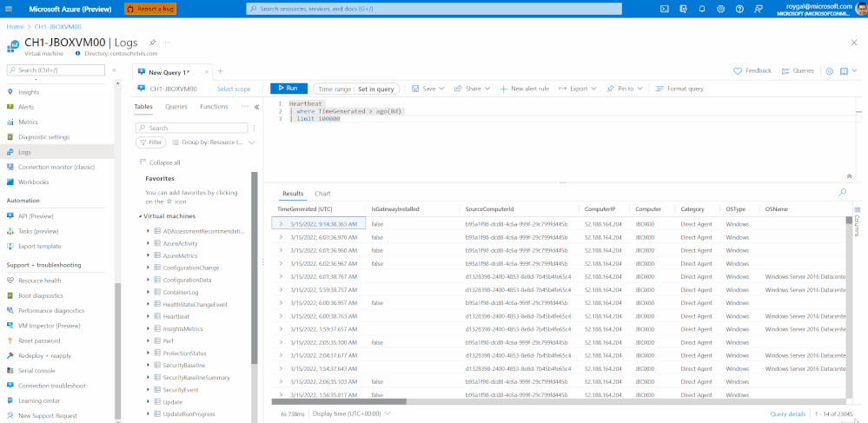
Task: Open the Columns panel on the right
Action: click(858, 222)
